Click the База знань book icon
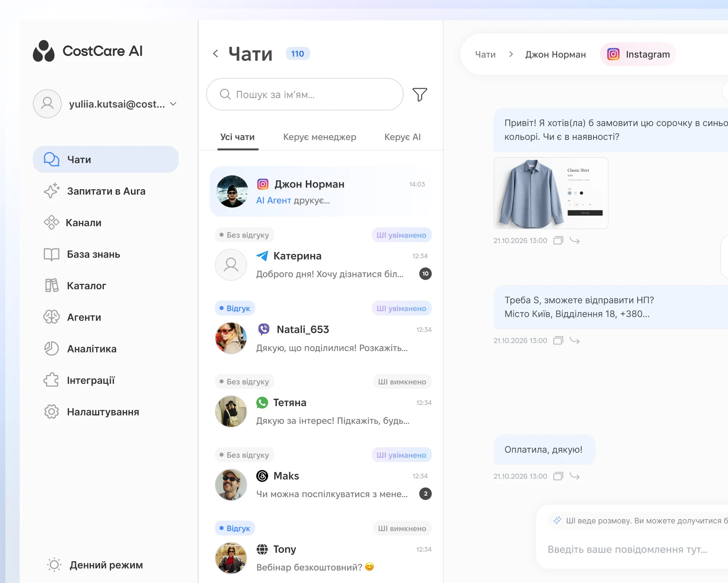Viewport: 728px width, 583px height. click(x=51, y=254)
